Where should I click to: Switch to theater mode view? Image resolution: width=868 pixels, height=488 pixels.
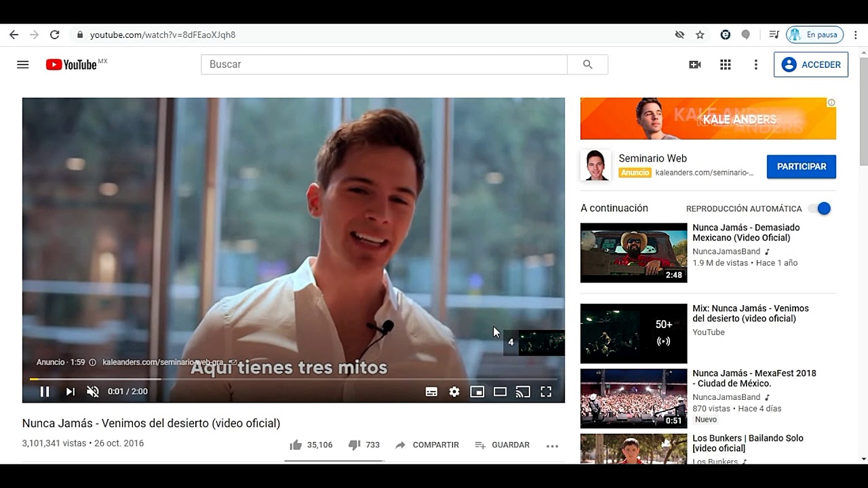[500, 392]
